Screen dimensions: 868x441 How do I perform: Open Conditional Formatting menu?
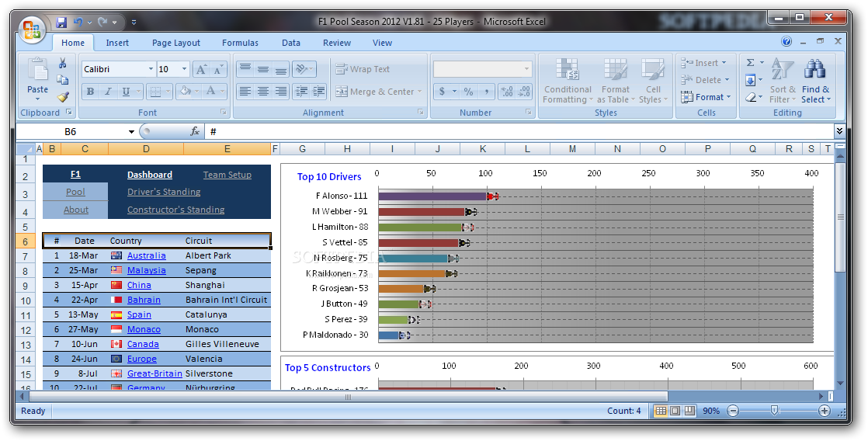[568, 81]
